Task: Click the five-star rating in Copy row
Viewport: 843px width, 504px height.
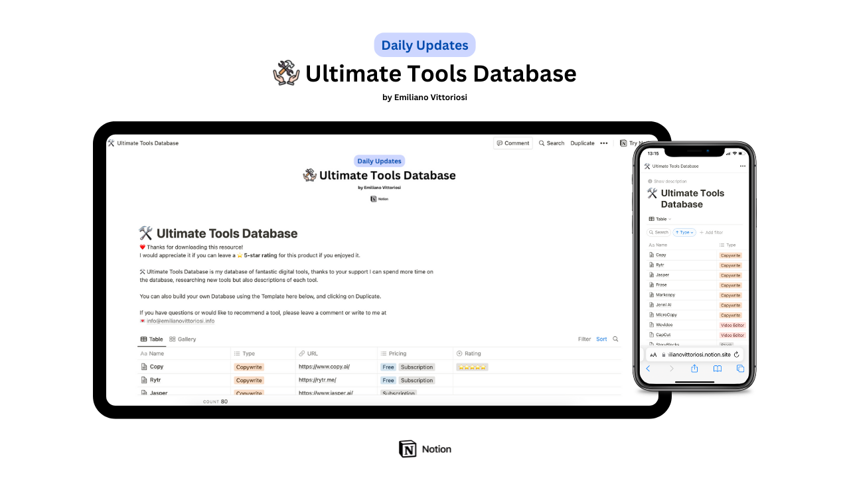Action: (472, 367)
